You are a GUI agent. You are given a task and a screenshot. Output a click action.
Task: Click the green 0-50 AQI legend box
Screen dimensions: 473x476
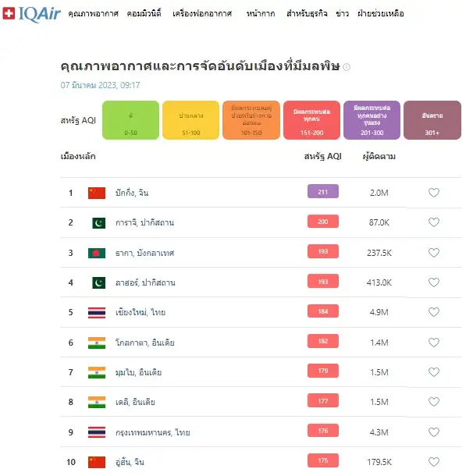point(130,120)
